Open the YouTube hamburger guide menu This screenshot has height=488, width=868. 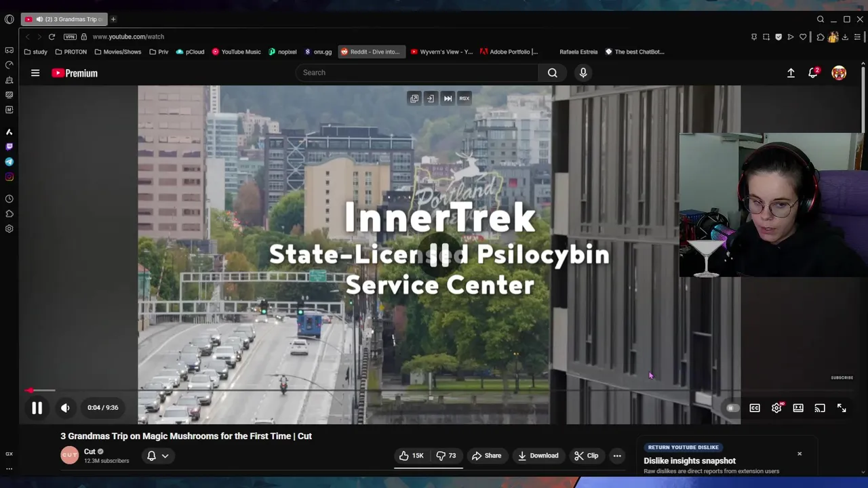35,73
